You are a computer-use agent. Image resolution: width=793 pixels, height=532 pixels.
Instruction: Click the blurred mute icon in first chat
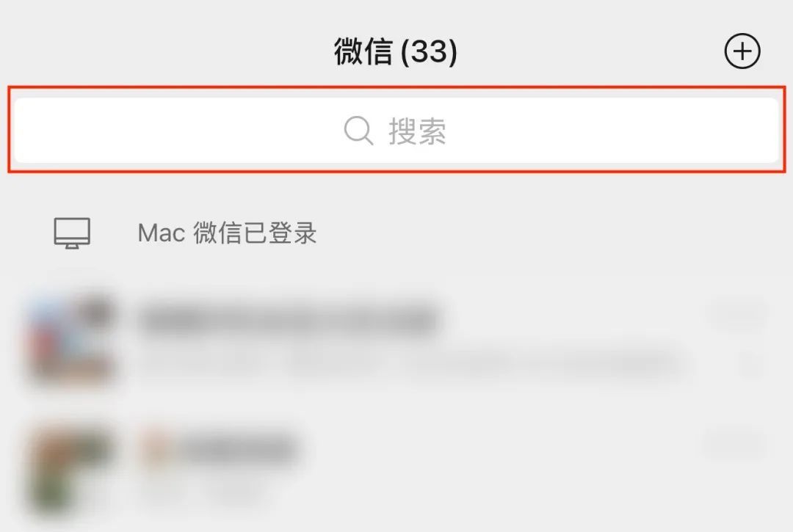(x=751, y=365)
